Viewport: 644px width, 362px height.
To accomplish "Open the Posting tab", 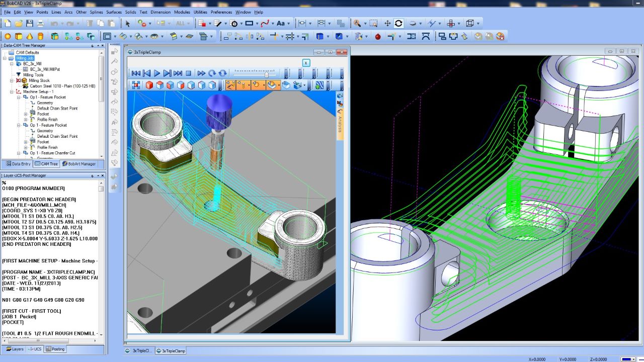I will (x=55, y=349).
